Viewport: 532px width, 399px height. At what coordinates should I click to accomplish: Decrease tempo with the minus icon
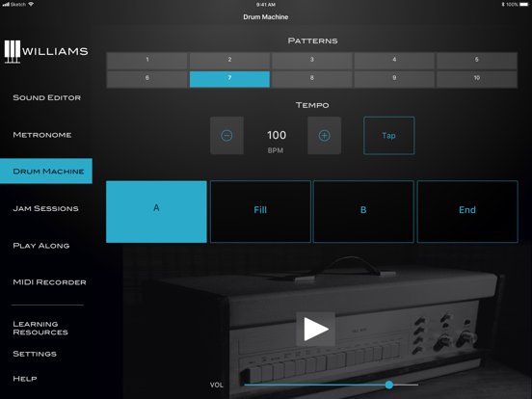point(226,135)
